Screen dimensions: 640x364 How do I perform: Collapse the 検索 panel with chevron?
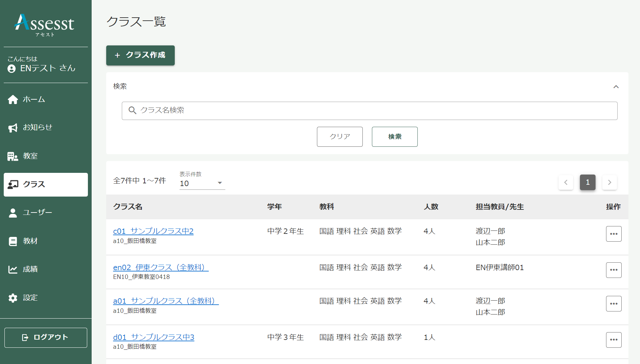pyautogui.click(x=616, y=87)
